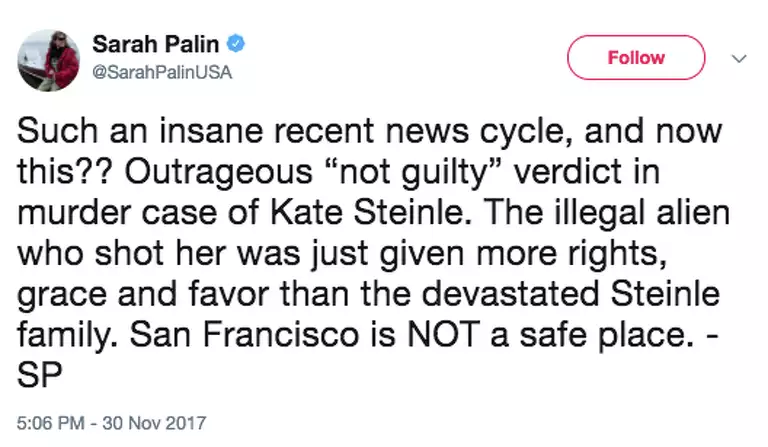The width and height of the screenshot is (768, 447).
Task: Open Sarah Palin's profile picture
Action: click(x=48, y=60)
